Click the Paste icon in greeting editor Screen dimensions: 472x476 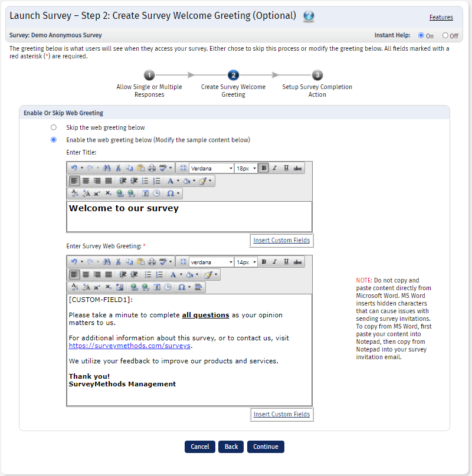click(x=140, y=262)
